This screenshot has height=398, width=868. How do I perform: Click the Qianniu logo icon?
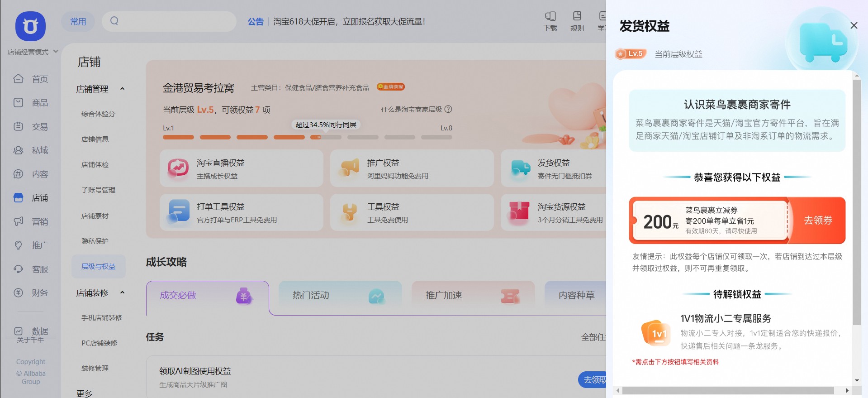(30, 26)
